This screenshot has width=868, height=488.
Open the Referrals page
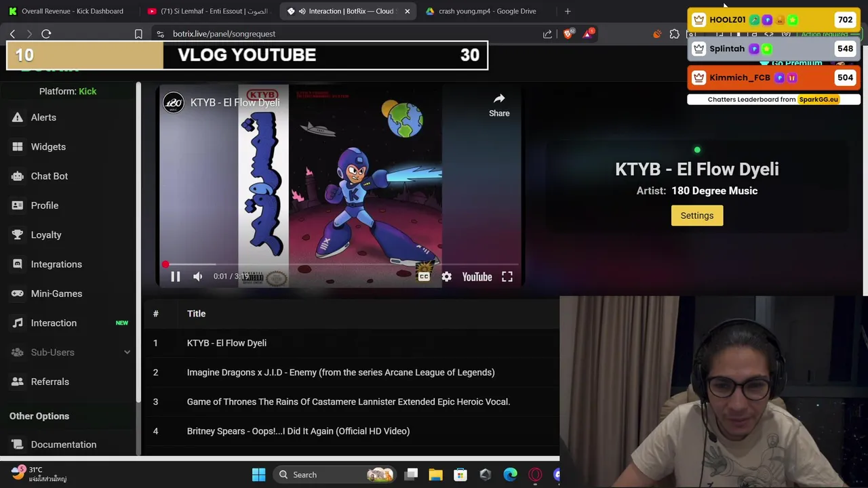click(x=50, y=382)
